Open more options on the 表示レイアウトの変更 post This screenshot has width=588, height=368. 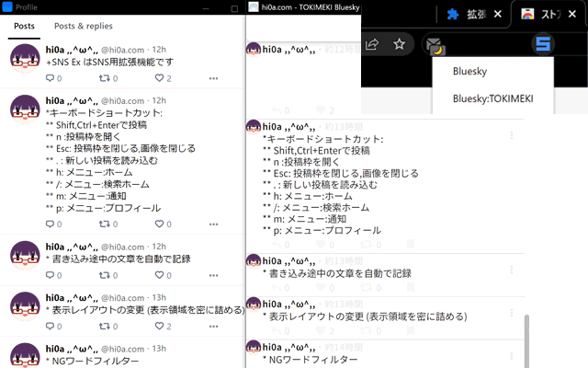[214, 327]
